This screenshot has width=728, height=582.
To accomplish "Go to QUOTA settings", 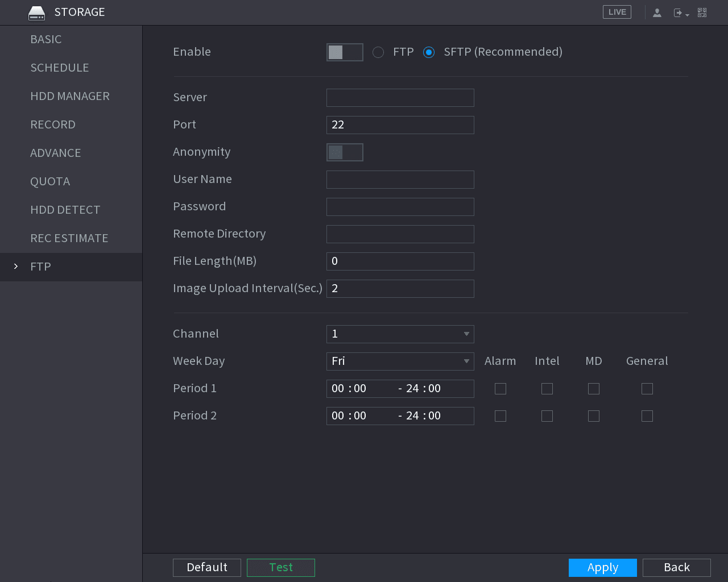I will coord(71,182).
